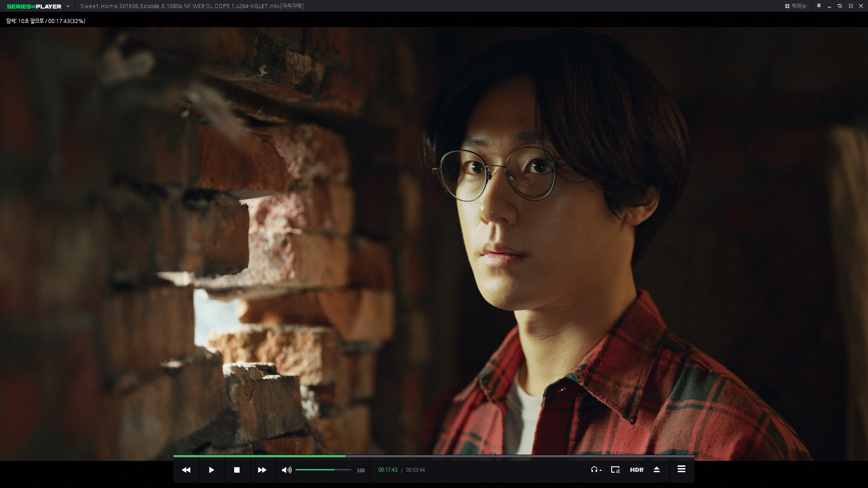Click the screen cast icon
The height and width of the screenshot is (488, 868).
click(615, 470)
